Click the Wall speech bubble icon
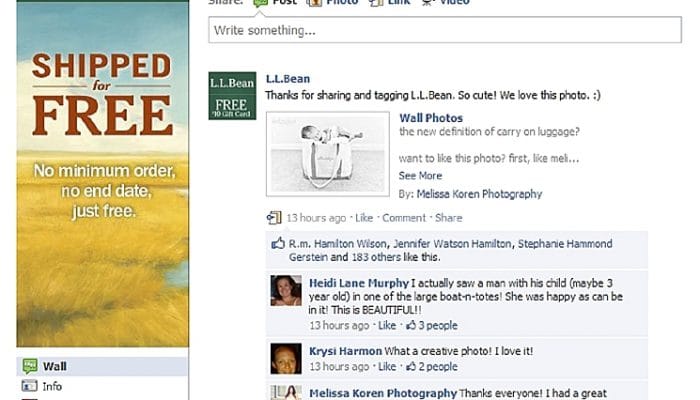Image resolution: width=700 pixels, height=400 pixels. (x=30, y=366)
